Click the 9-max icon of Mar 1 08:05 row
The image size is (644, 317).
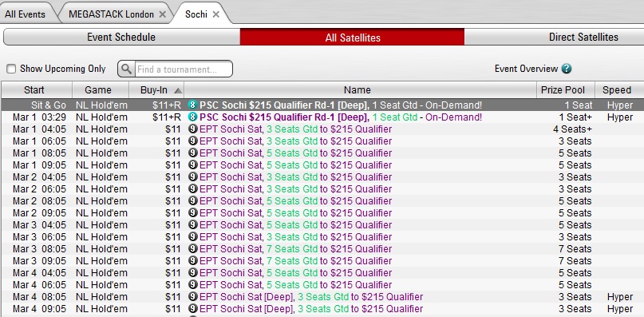click(x=193, y=153)
